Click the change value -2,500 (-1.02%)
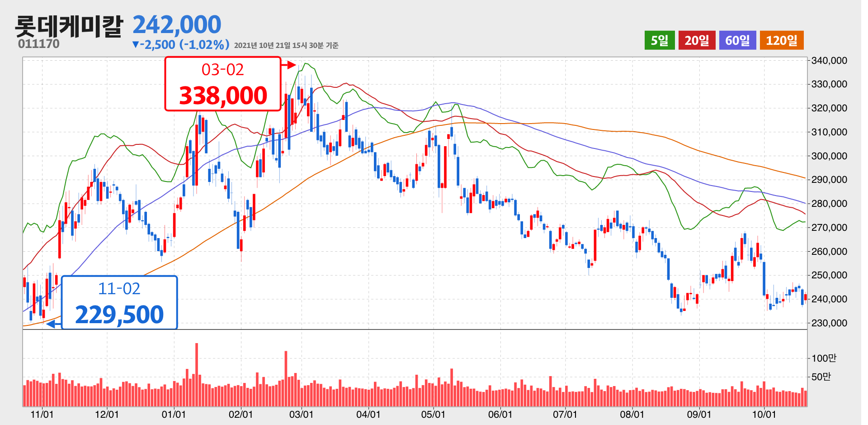The image size is (868, 425). tap(181, 44)
